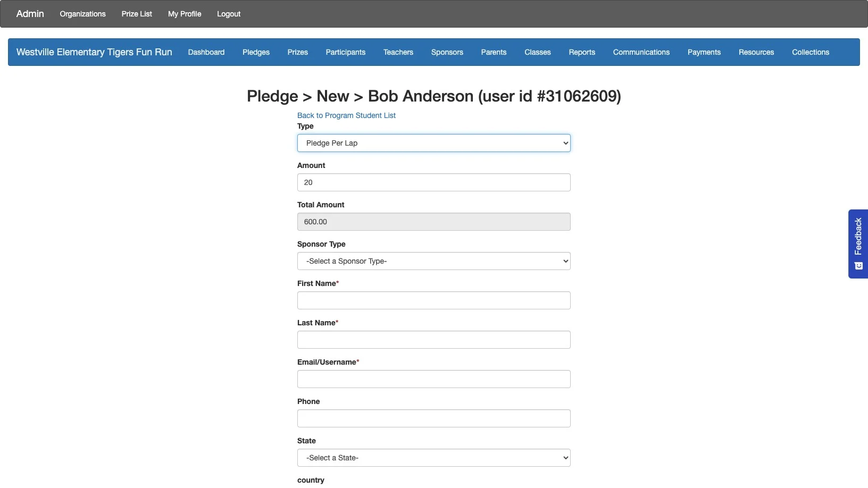Viewport: 868px width, 488px height.
Task: Open the Prizes section
Action: (298, 52)
